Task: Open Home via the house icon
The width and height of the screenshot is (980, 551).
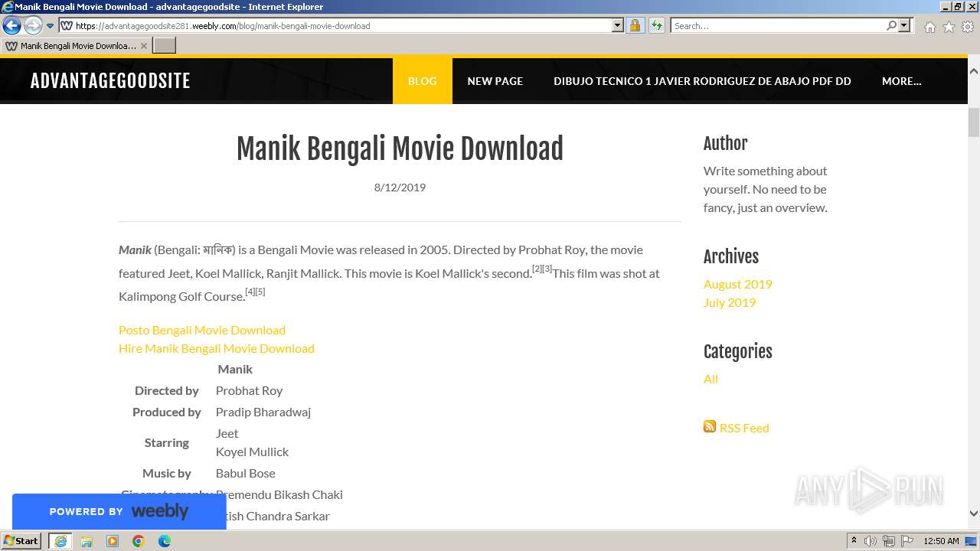Action: 929,27
